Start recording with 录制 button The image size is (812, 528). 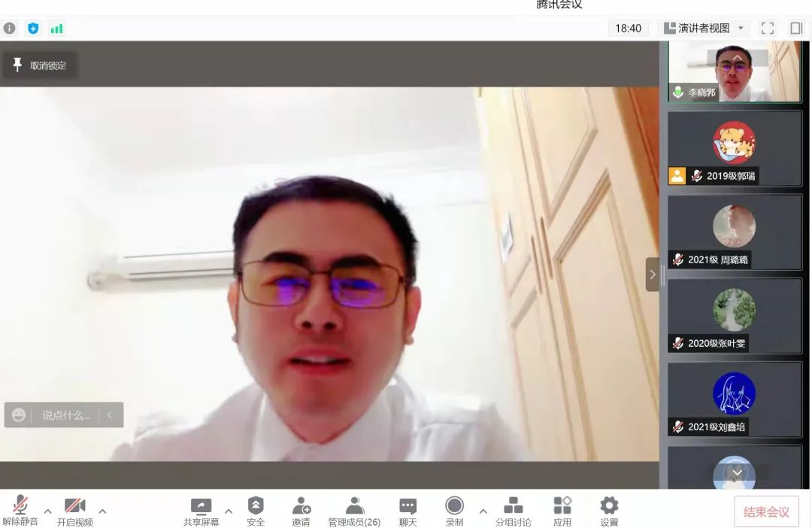click(454, 511)
